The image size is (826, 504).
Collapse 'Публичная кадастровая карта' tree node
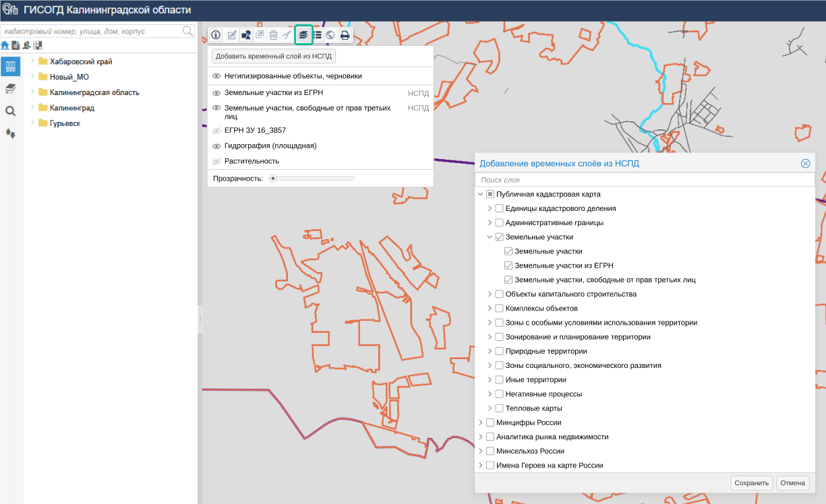tap(481, 194)
